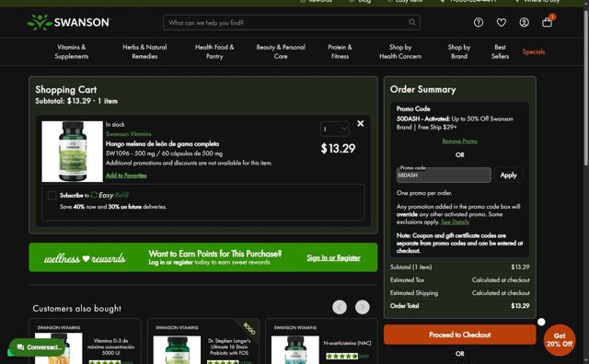Open Herbs & Natural Remedies menu
Image resolution: width=589 pixels, height=364 pixels.
(x=144, y=51)
